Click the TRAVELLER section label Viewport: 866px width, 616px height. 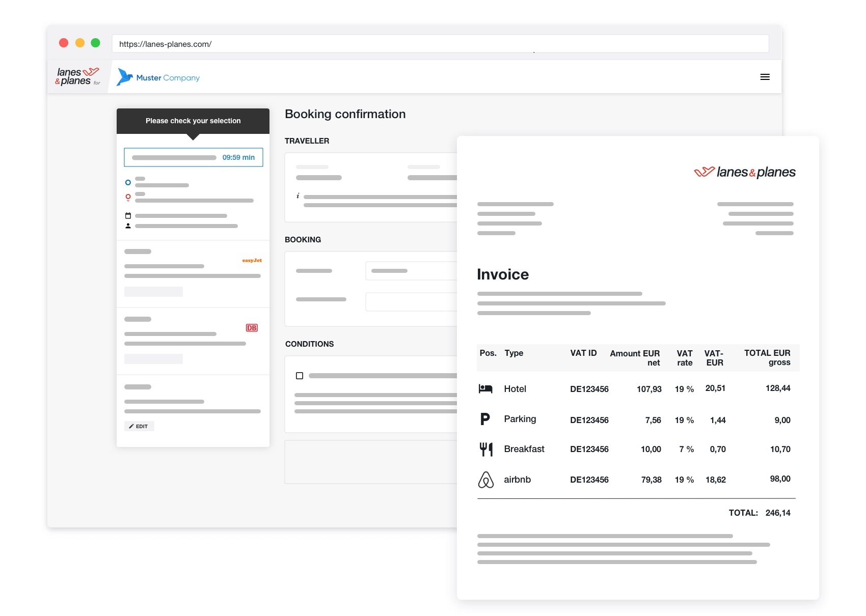coord(307,141)
